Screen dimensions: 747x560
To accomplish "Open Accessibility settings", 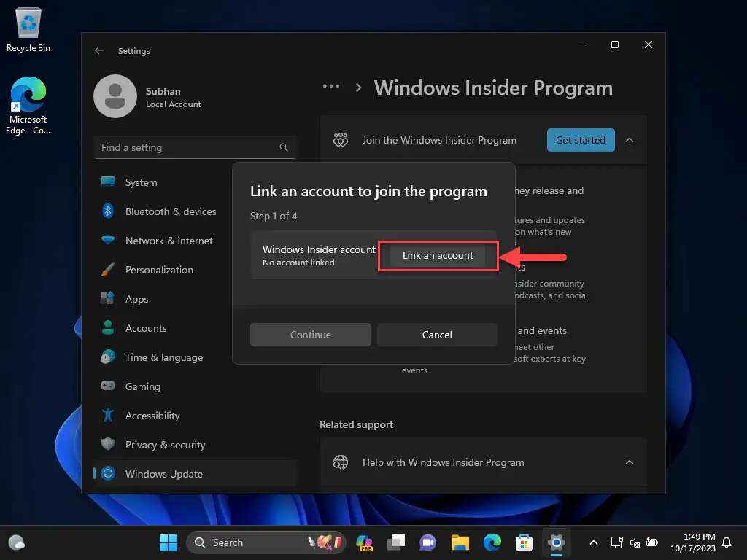I will click(x=196, y=416).
